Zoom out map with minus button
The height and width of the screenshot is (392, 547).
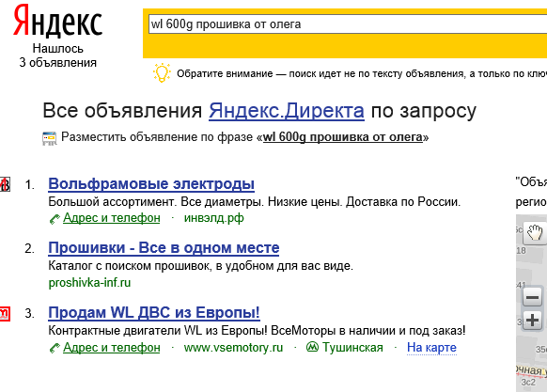pos(532,297)
